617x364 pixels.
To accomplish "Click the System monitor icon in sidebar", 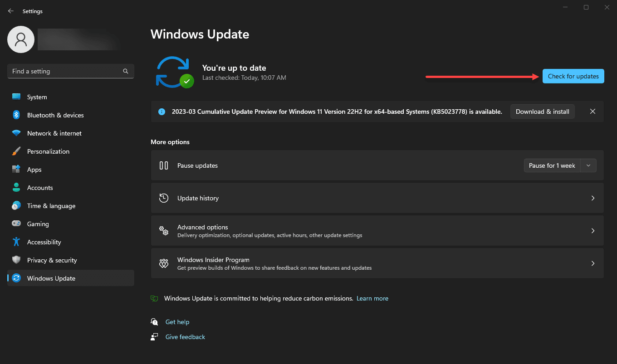I will coord(16,97).
